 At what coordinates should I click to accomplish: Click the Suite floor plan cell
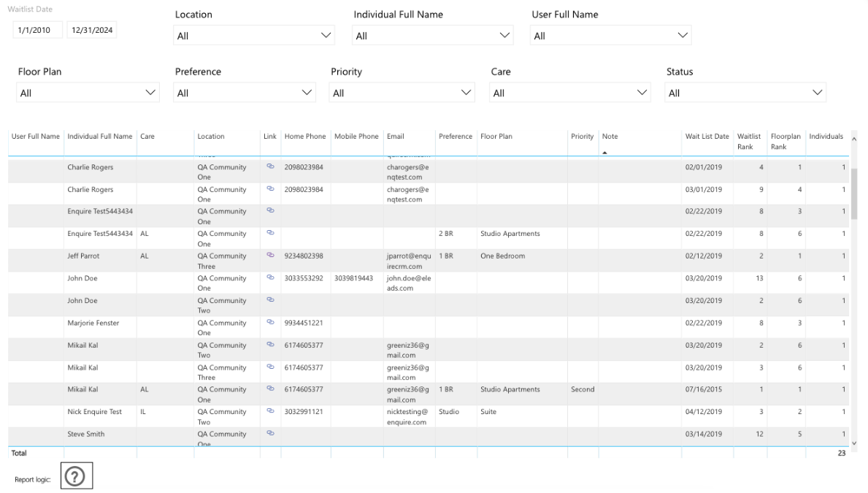point(488,412)
